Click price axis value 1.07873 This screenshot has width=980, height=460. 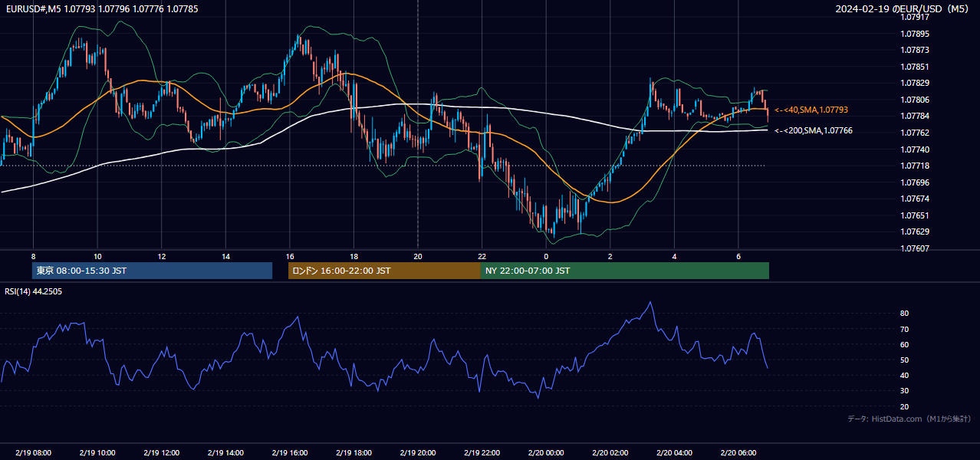pos(914,50)
